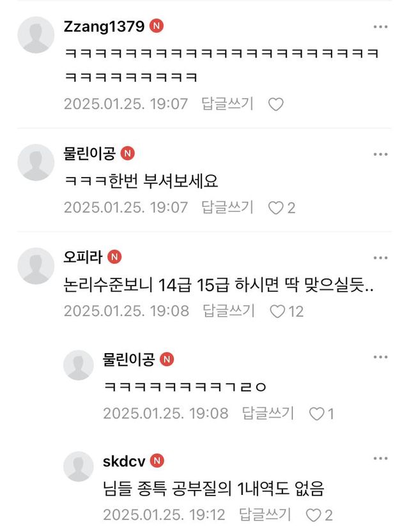Open more options for Zzang1379's comment
Viewport: 409px width, 532px height.
(x=380, y=27)
